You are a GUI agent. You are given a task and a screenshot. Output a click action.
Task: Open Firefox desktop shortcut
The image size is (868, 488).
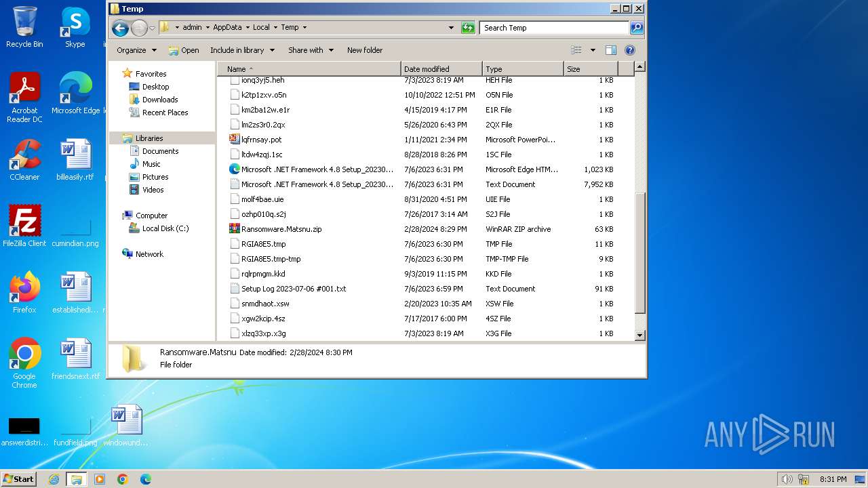(x=24, y=293)
